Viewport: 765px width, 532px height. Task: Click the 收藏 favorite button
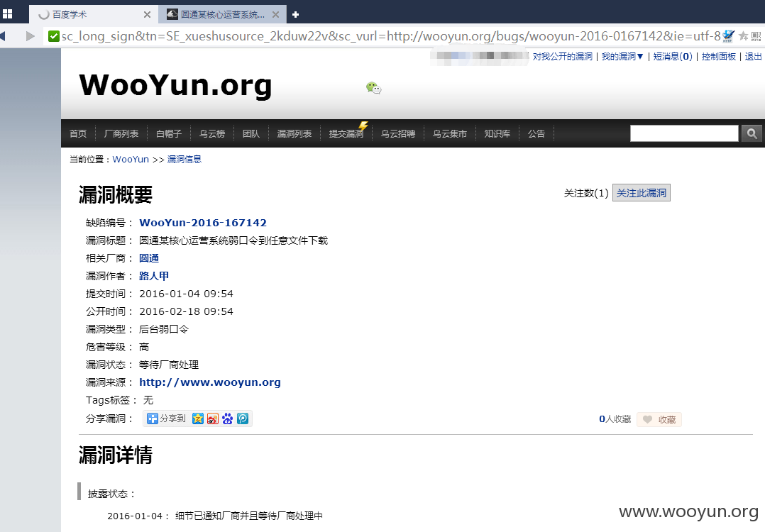point(659,419)
